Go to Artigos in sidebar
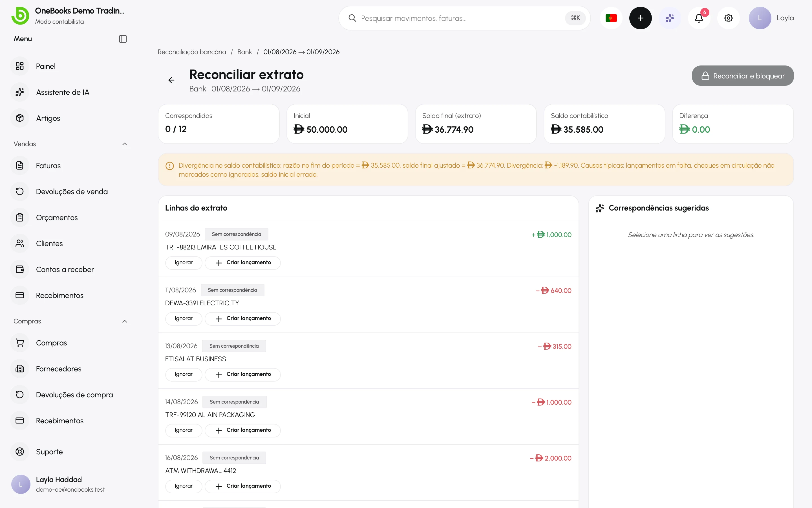 48,118
